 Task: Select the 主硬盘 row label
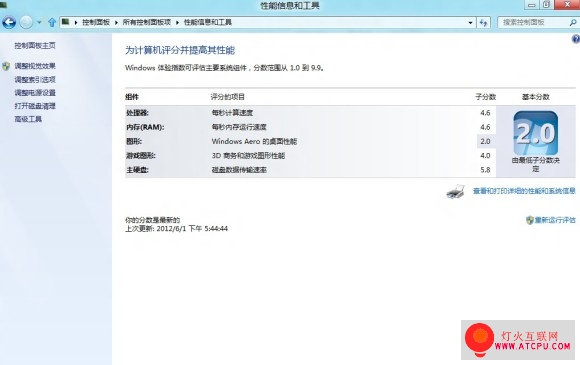coord(137,170)
